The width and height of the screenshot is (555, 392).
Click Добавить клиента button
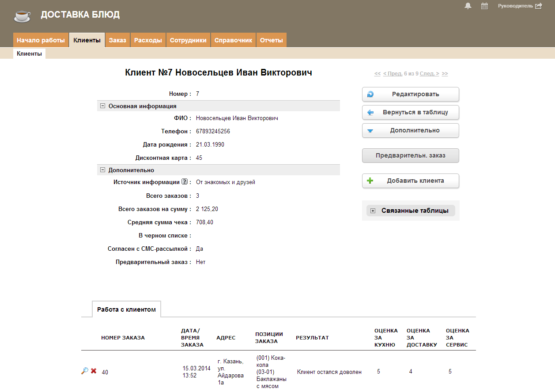click(410, 181)
